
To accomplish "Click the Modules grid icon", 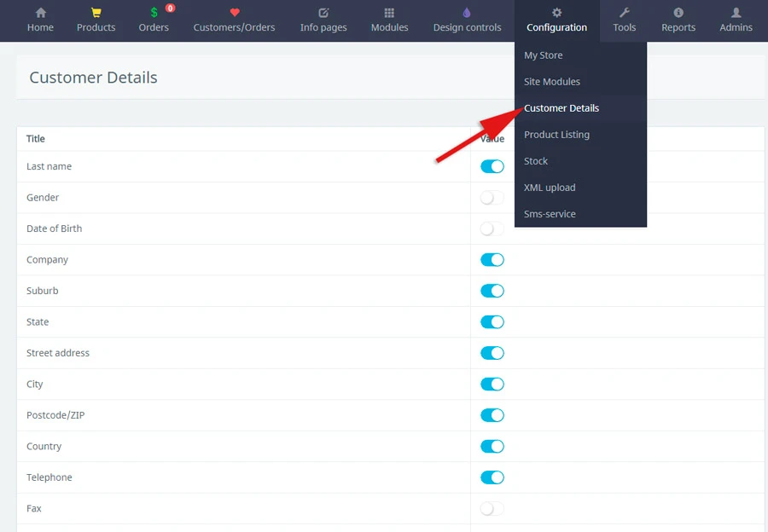I will (389, 13).
